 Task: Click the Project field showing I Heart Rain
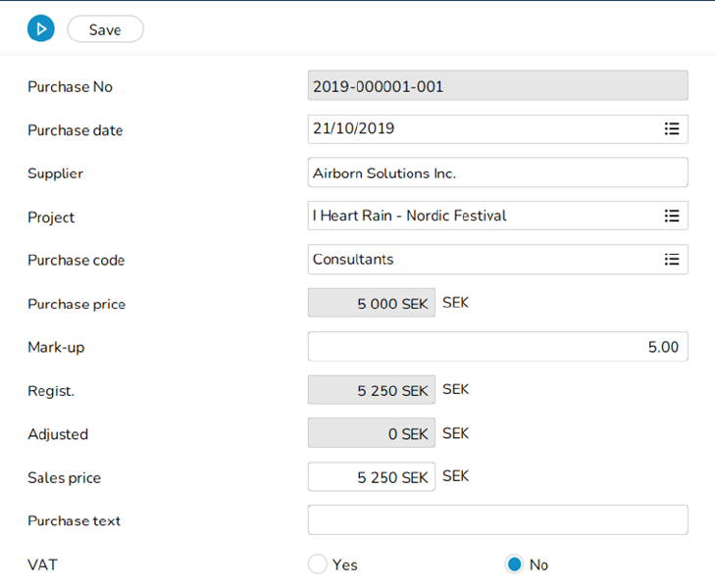point(481,216)
